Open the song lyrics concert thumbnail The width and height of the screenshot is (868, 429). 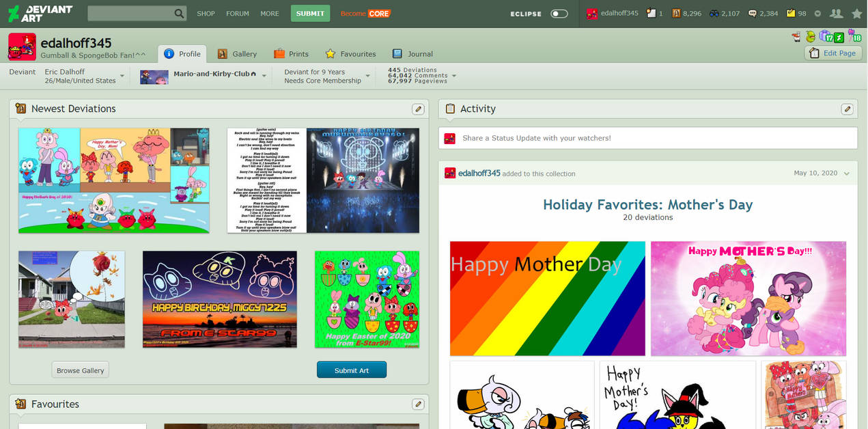pos(323,180)
